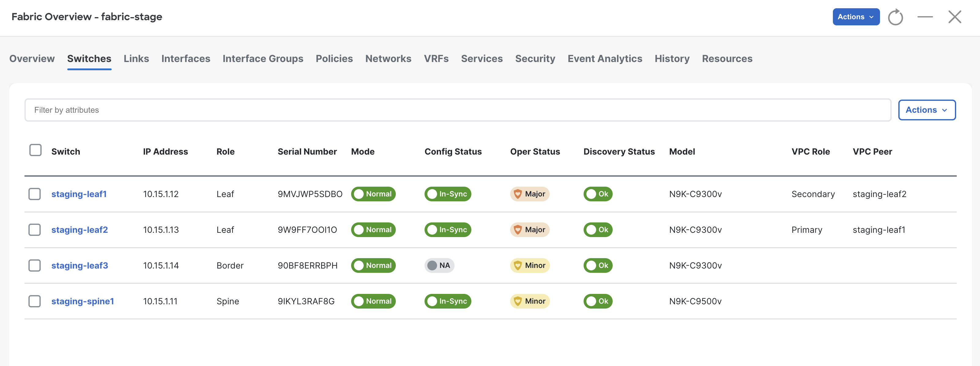The width and height of the screenshot is (980, 366).
Task: Click the In-Sync badge for staging-leaf1
Action: click(x=448, y=194)
